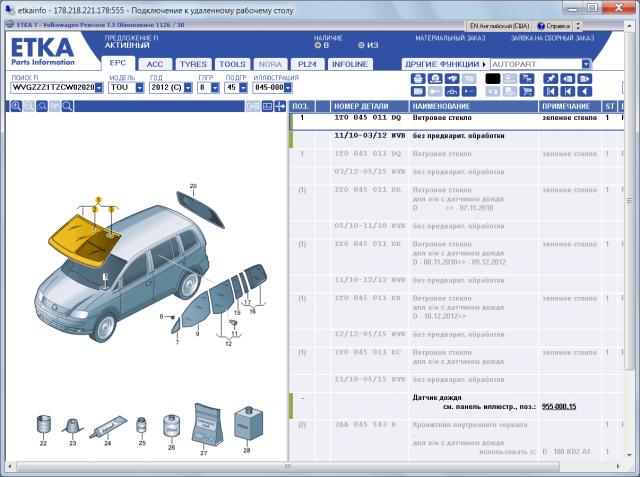The image size is (640, 477).
Task: Open the ПОДГР dropdown showing 45
Action: coord(243,87)
